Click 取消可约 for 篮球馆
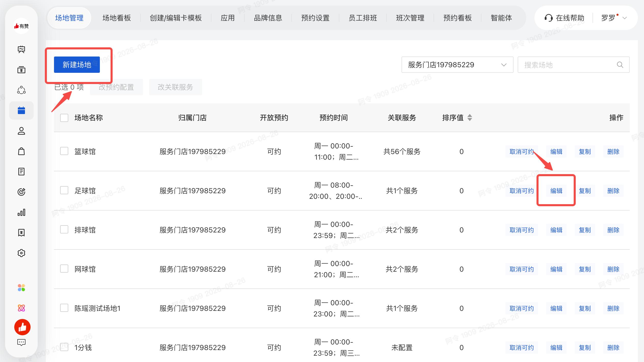The width and height of the screenshot is (644, 362). tap(521, 151)
